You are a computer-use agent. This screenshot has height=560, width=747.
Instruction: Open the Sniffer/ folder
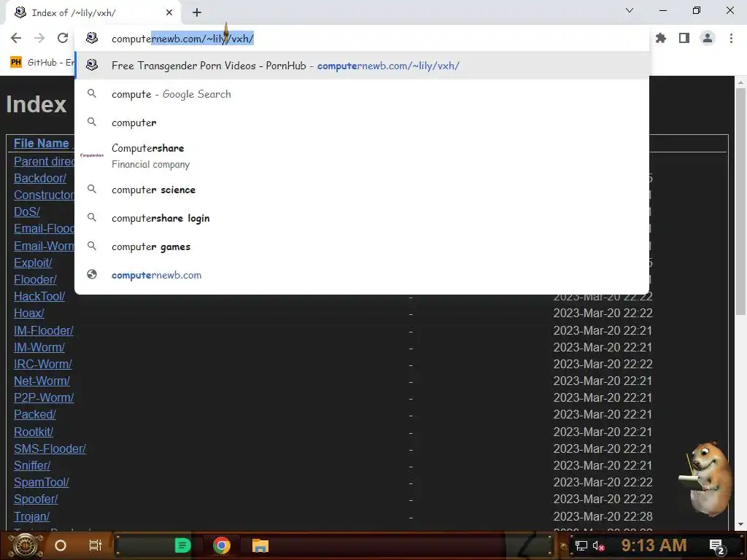tap(32, 465)
